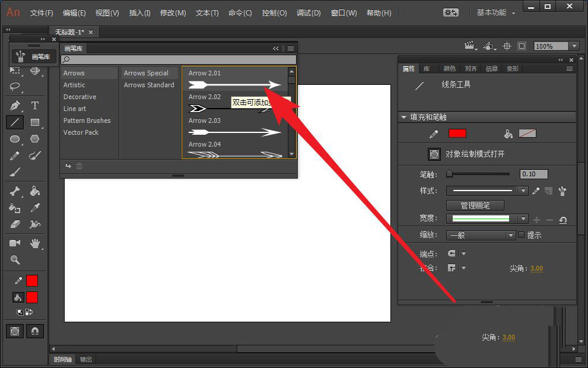This screenshot has width=588, height=368.
Task: Toggle object drawing mode in Properties
Action: (x=434, y=154)
